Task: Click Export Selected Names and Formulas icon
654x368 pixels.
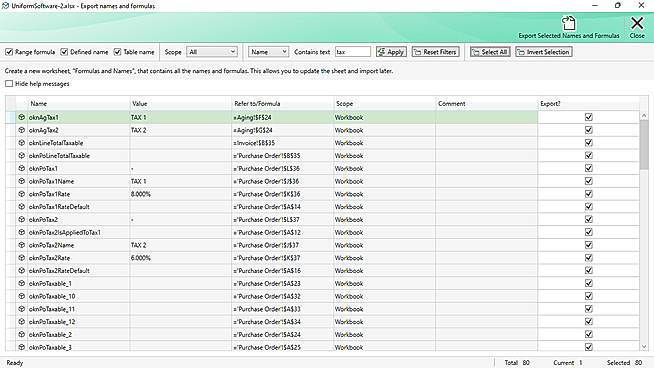Action: coord(568,23)
